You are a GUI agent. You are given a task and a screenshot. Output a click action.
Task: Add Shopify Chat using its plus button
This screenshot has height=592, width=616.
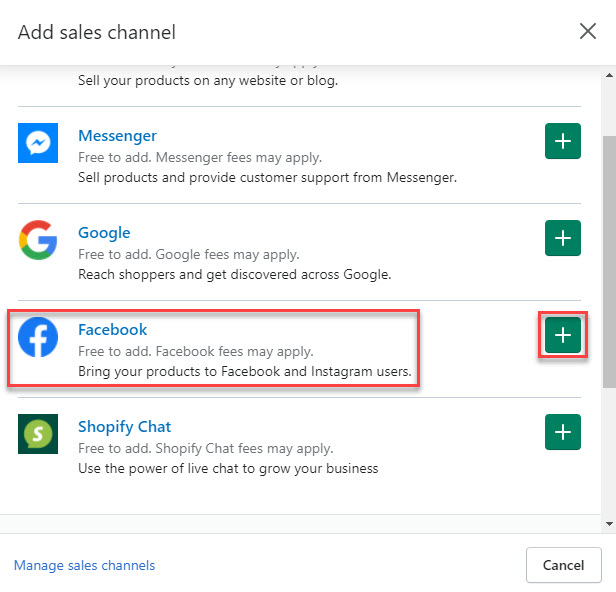click(563, 432)
